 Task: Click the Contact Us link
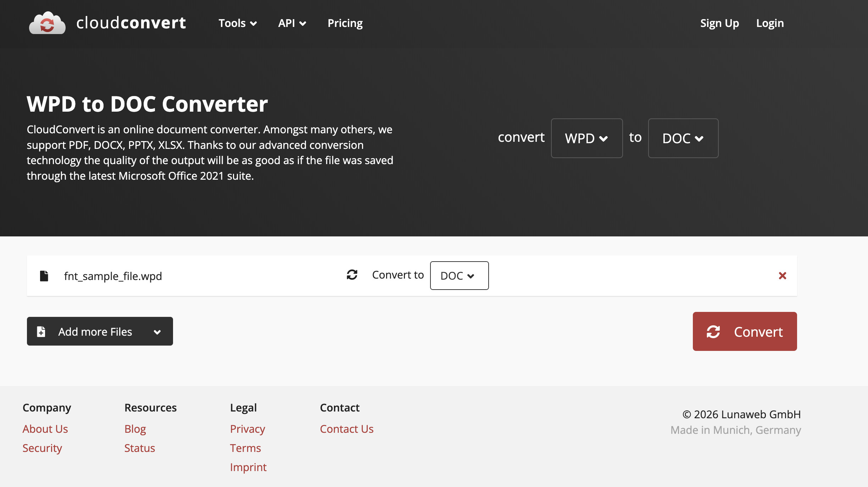346,429
